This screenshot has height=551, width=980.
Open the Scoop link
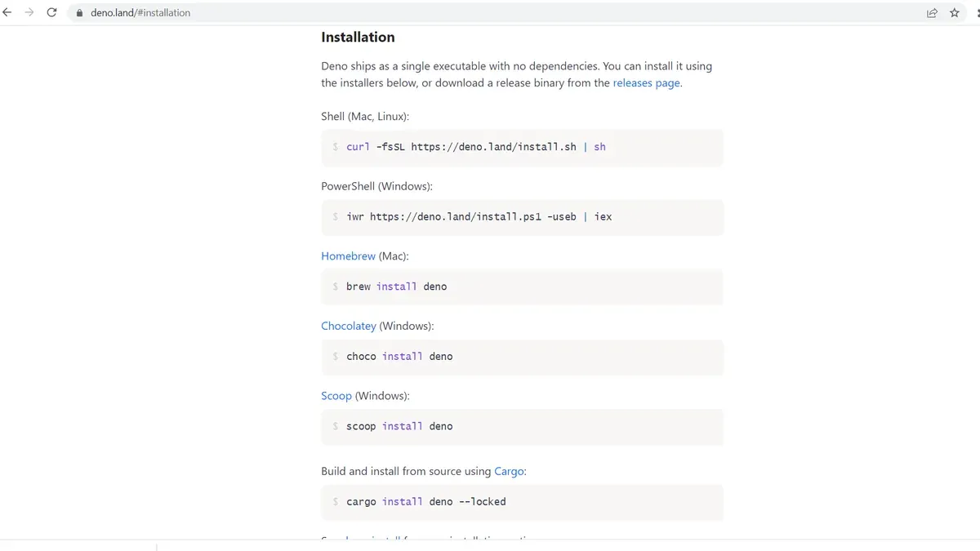(336, 396)
